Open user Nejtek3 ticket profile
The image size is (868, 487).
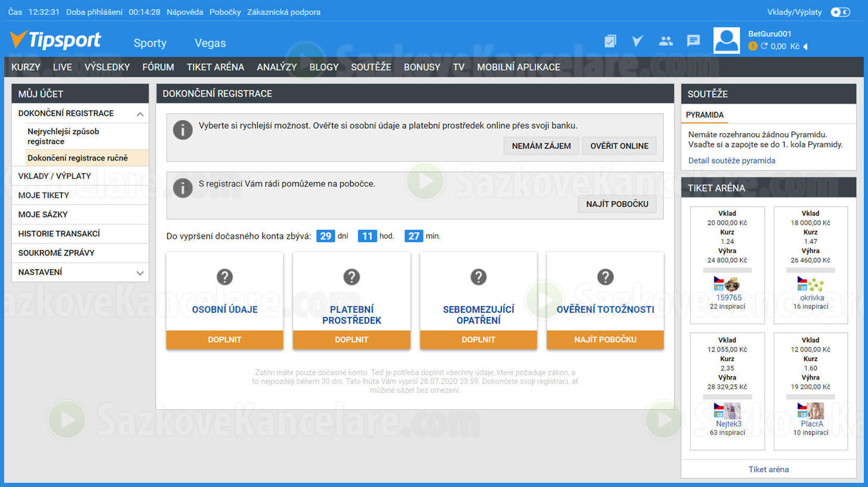click(x=729, y=424)
